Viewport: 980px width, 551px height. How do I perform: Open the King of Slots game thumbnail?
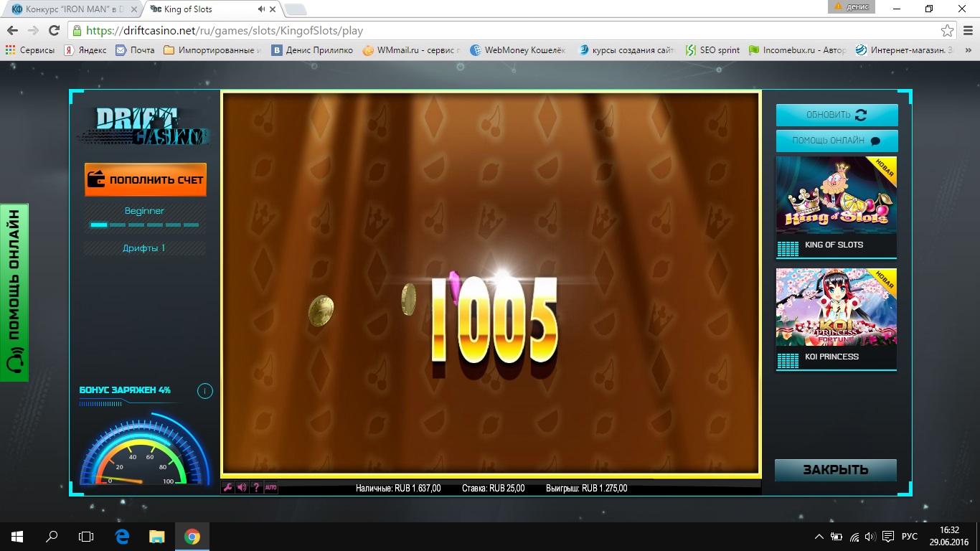pos(837,195)
